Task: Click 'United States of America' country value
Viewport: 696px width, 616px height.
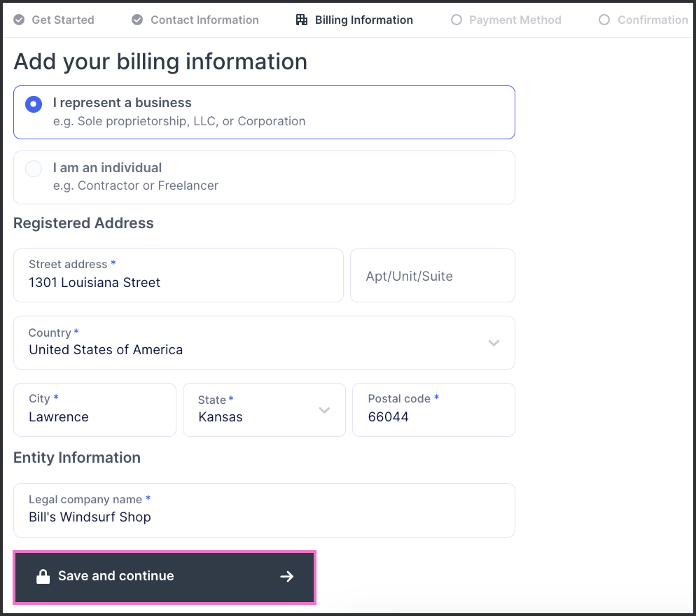Action: click(x=106, y=350)
